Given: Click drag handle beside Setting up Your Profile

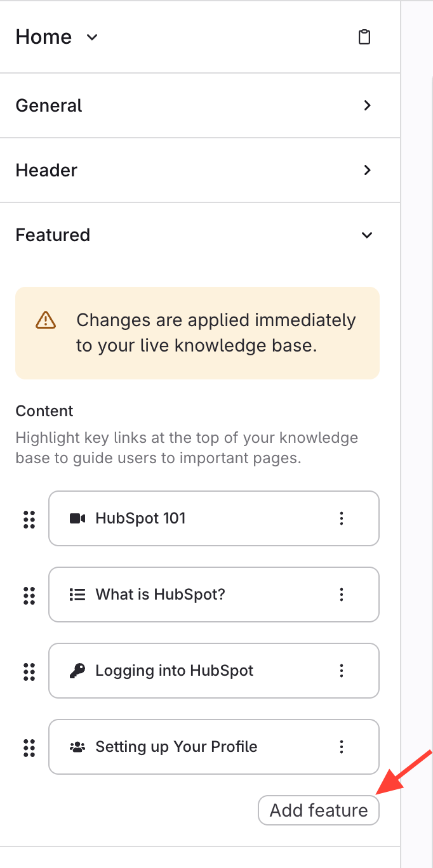Looking at the screenshot, I should pyautogui.click(x=29, y=747).
